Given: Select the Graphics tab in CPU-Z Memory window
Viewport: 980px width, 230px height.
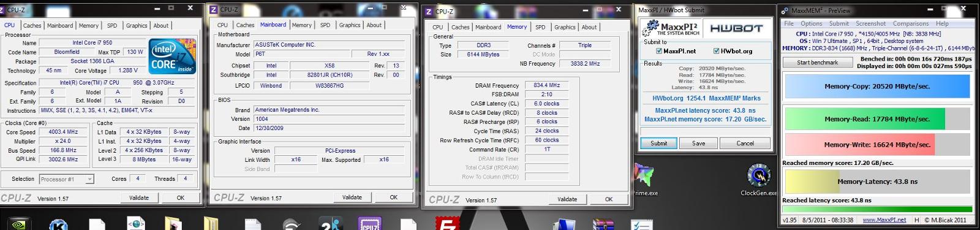Looking at the screenshot, I should (565, 27).
